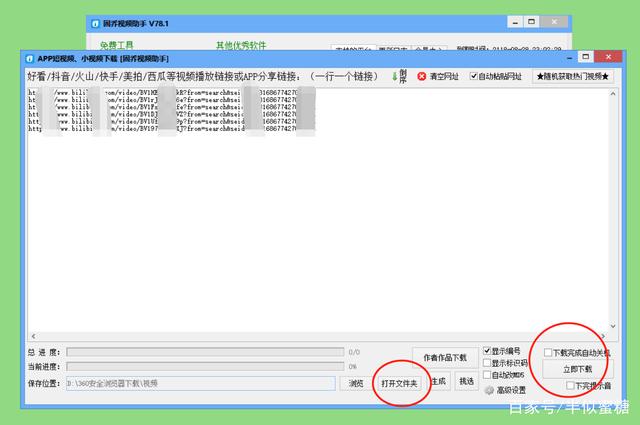Open 免费工具 menu in background window
640x425 pixels.
[117, 45]
